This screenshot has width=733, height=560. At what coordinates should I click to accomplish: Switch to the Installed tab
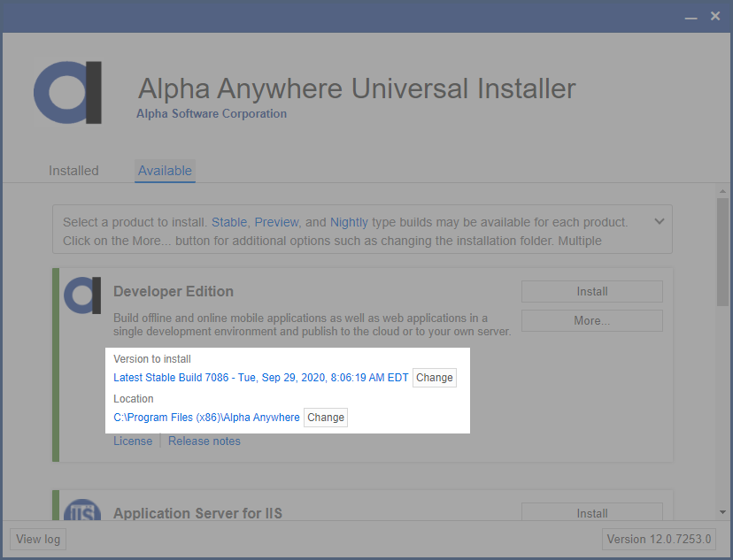pyautogui.click(x=73, y=171)
